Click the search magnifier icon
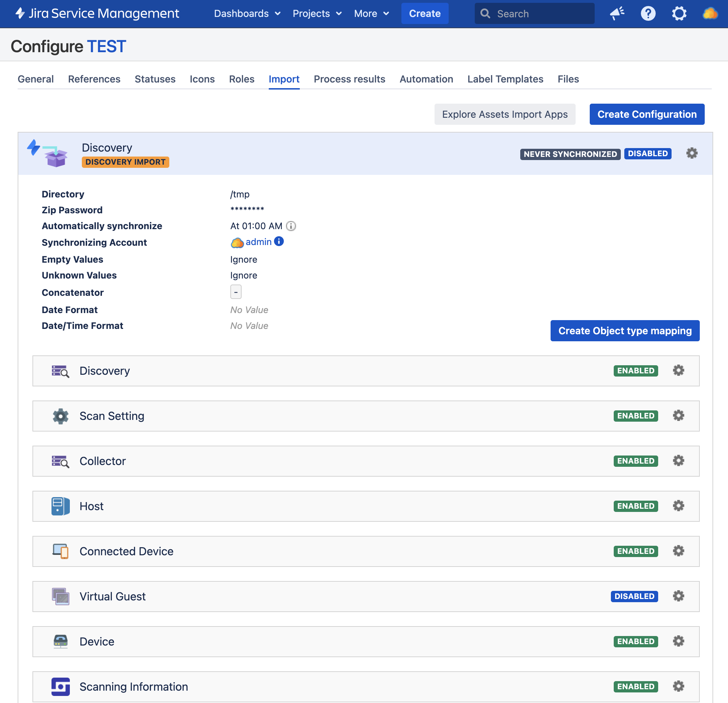 click(x=485, y=14)
